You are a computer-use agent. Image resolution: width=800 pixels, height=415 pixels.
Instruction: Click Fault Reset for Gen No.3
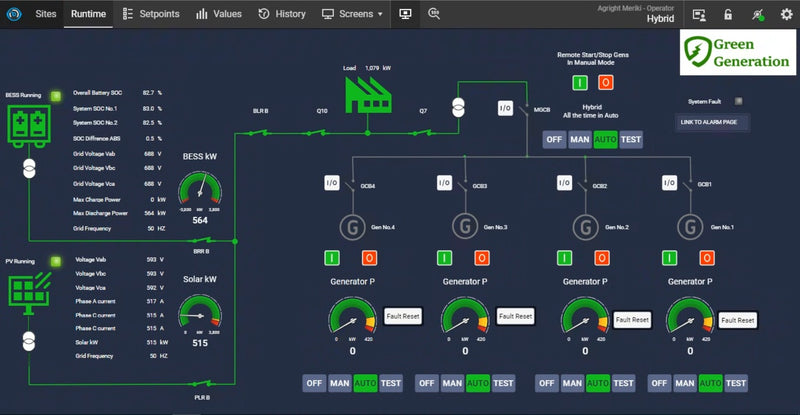tap(515, 316)
